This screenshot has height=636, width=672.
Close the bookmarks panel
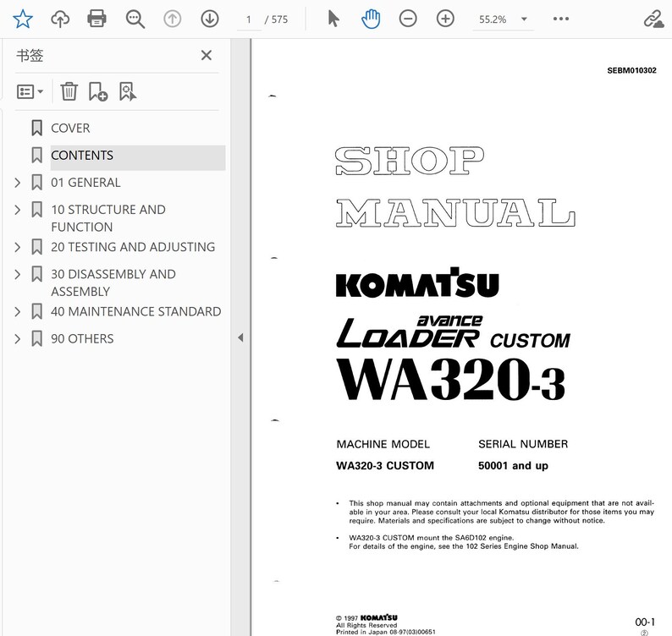pyautogui.click(x=207, y=55)
